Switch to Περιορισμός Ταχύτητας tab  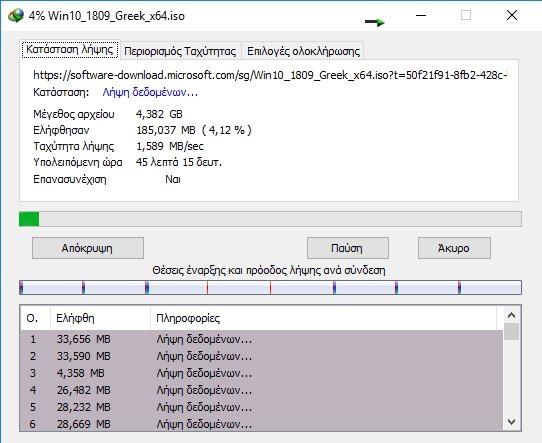180,51
